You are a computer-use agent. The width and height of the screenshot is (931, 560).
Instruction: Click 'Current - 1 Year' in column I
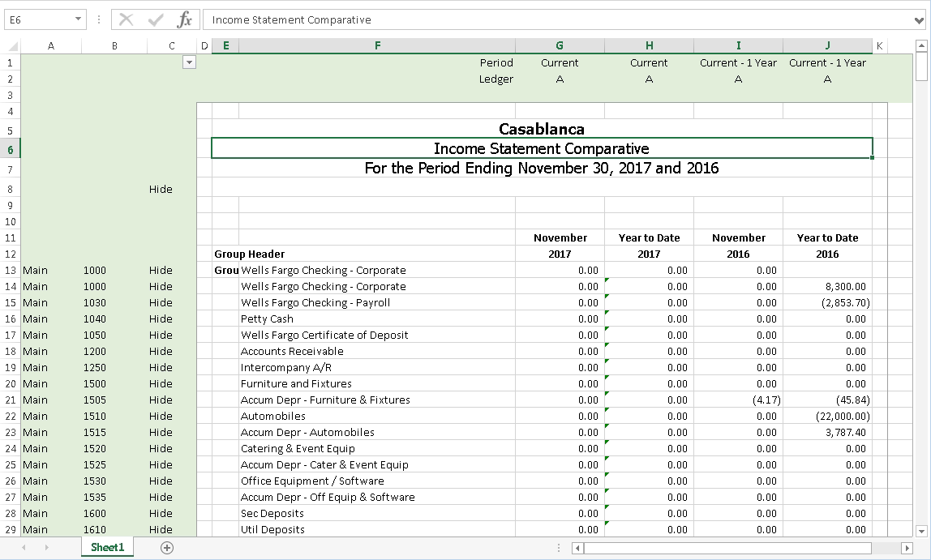point(738,63)
